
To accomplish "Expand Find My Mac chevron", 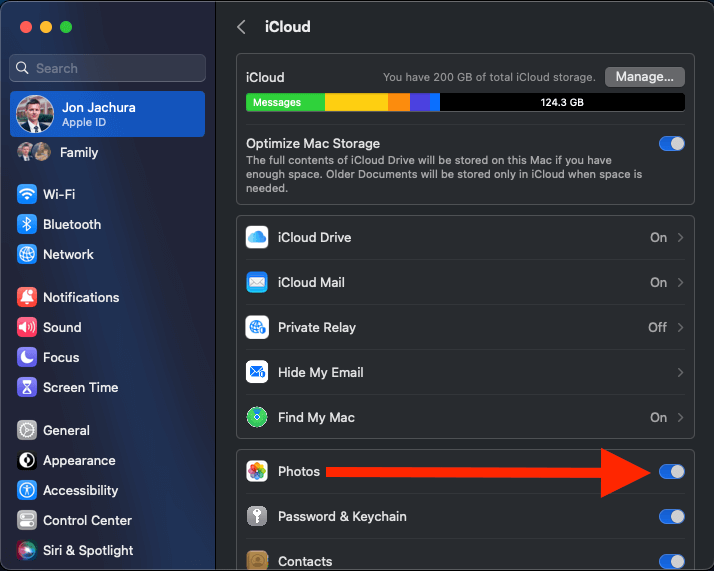I will point(680,417).
